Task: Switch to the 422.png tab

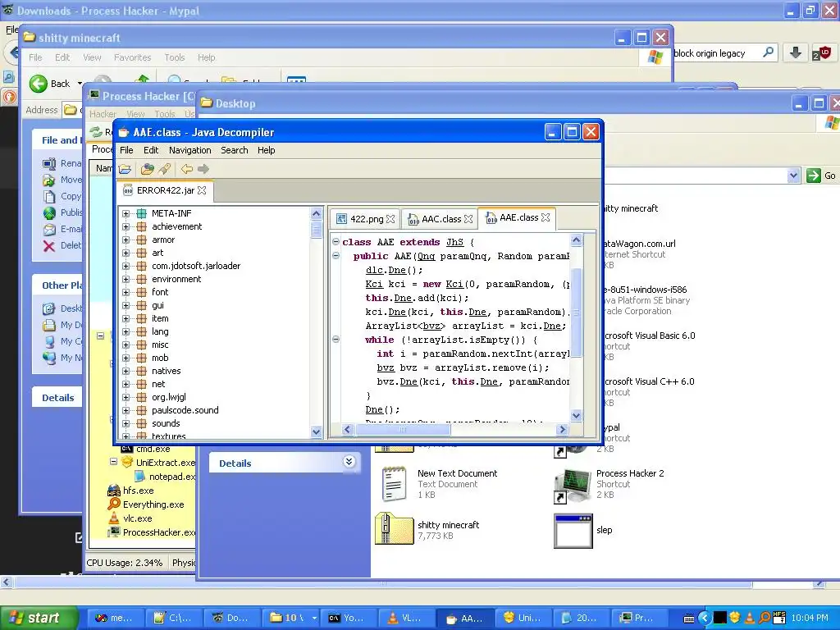Action: pyautogui.click(x=366, y=219)
